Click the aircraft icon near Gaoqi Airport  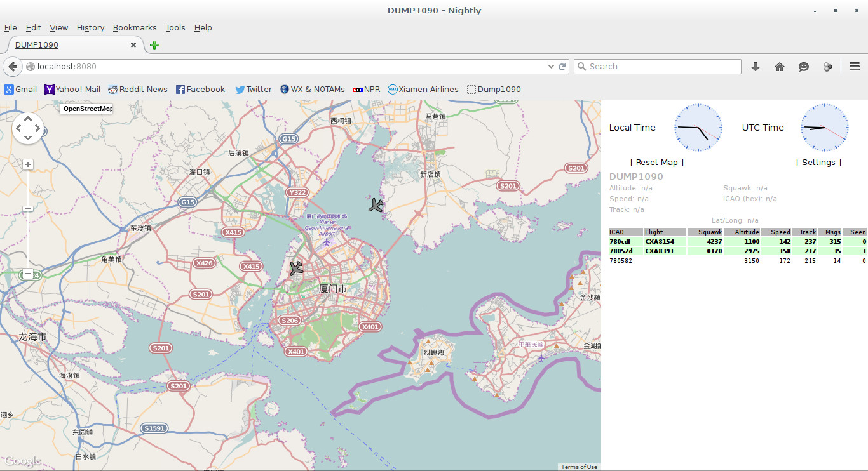click(376, 205)
